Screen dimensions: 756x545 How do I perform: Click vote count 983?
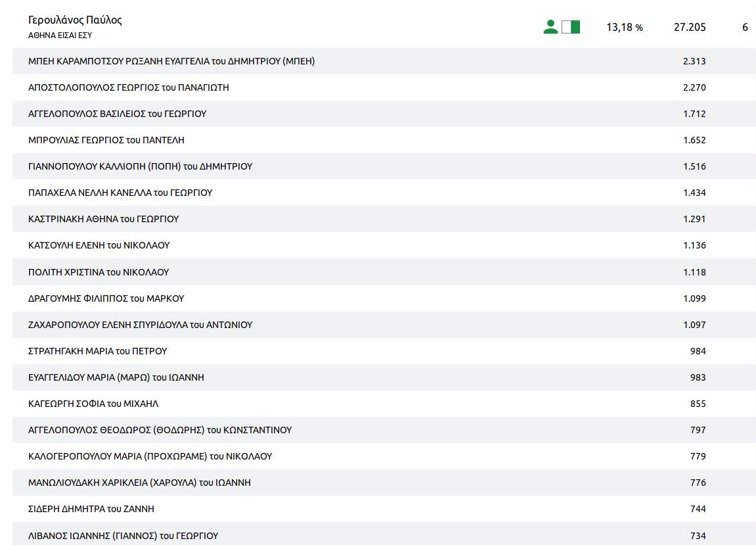(698, 377)
